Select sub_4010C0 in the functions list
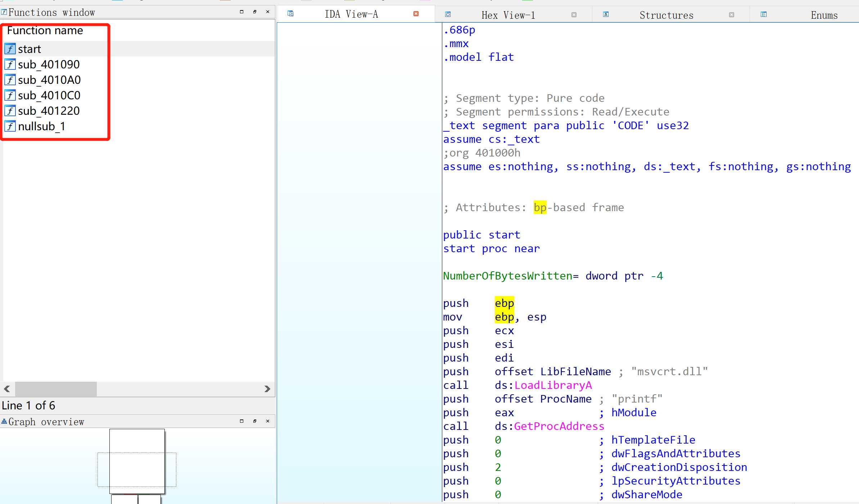The image size is (859, 504). 49,95
